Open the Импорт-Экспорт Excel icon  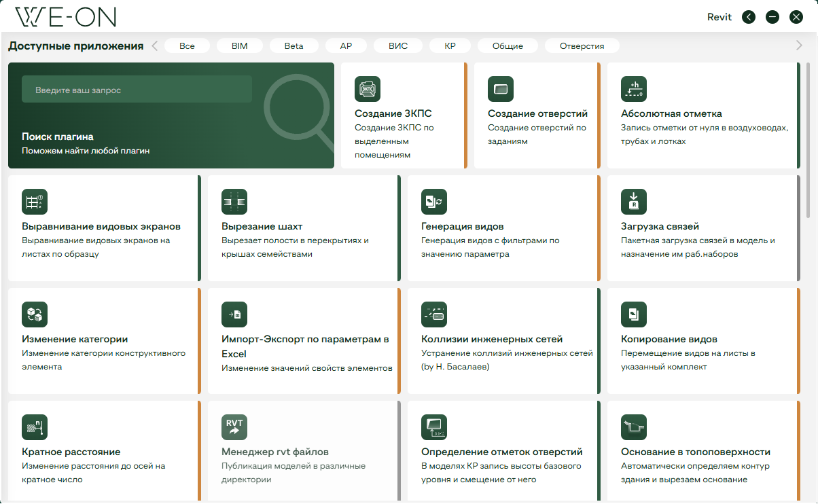[x=234, y=314]
